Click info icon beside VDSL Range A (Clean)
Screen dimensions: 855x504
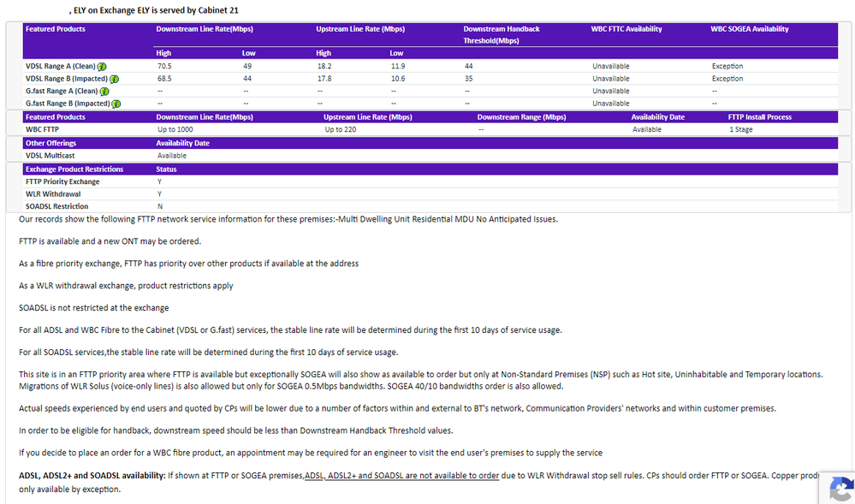coord(102,66)
